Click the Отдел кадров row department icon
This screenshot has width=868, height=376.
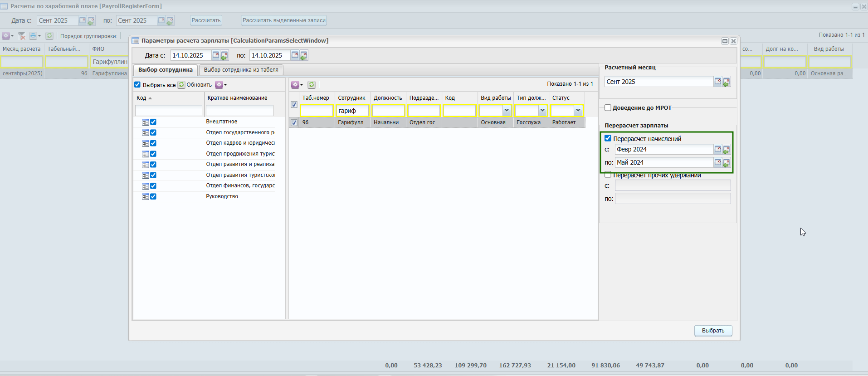point(146,144)
